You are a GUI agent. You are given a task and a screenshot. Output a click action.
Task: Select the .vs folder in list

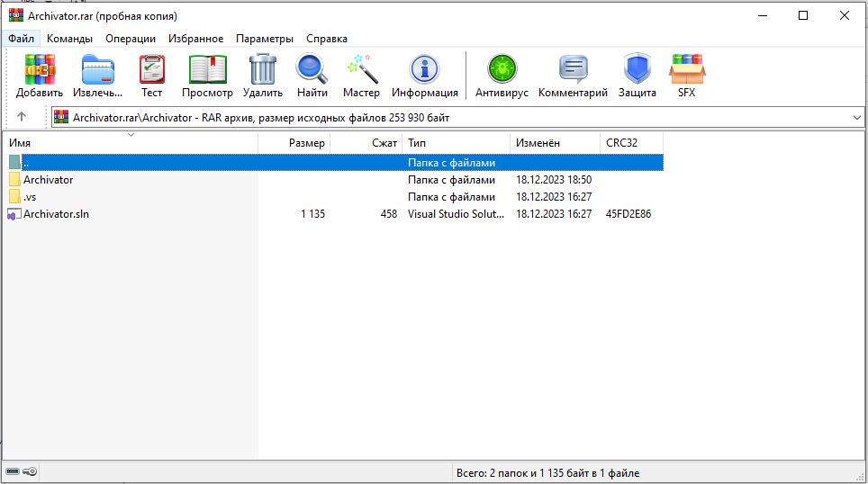coord(30,197)
